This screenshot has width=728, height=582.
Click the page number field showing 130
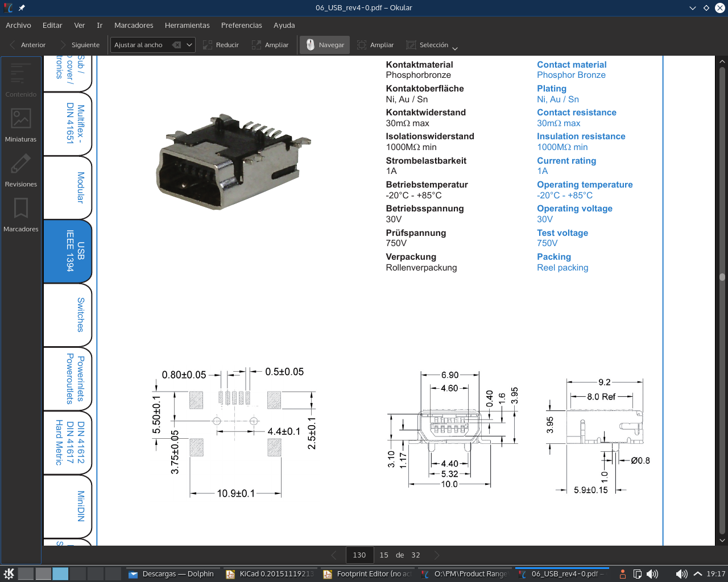(x=359, y=555)
